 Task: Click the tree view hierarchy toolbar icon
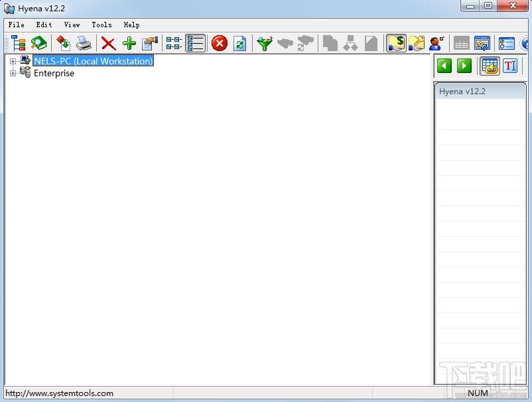pyautogui.click(x=19, y=43)
